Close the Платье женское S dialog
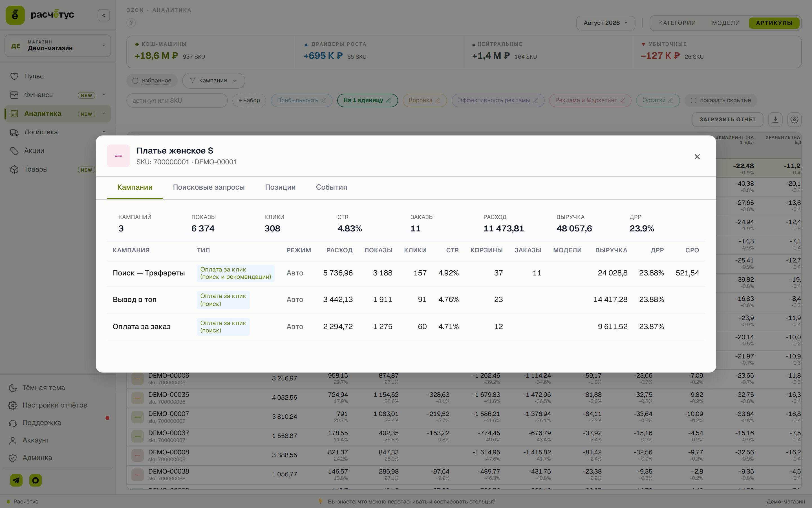This screenshot has height=508, width=812. (697, 157)
